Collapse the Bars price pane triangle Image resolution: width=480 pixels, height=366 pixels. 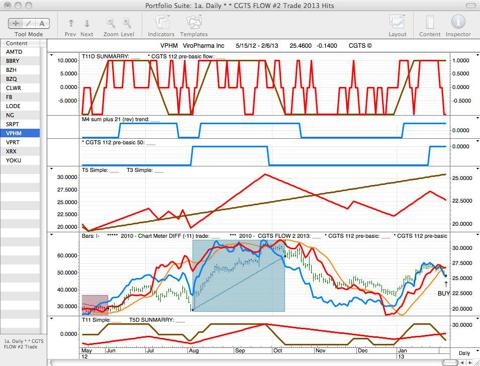click(52, 235)
